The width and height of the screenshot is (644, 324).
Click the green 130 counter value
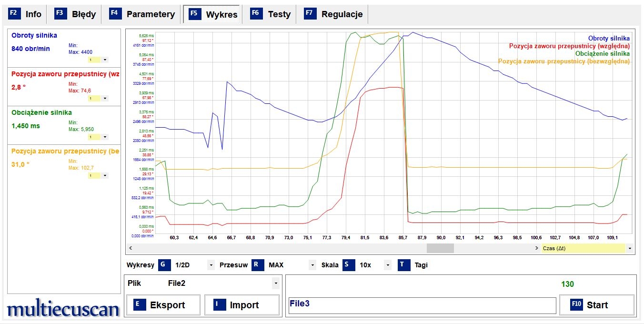pos(567,284)
